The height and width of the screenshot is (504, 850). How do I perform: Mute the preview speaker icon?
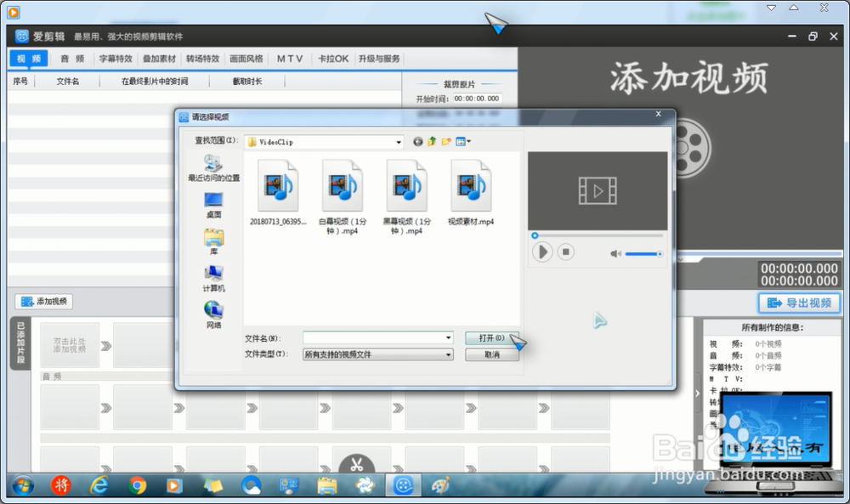click(x=615, y=253)
